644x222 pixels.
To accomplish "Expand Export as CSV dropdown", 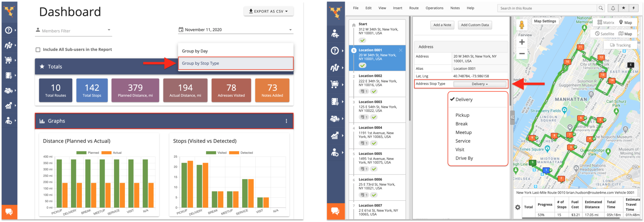I will click(x=268, y=11).
